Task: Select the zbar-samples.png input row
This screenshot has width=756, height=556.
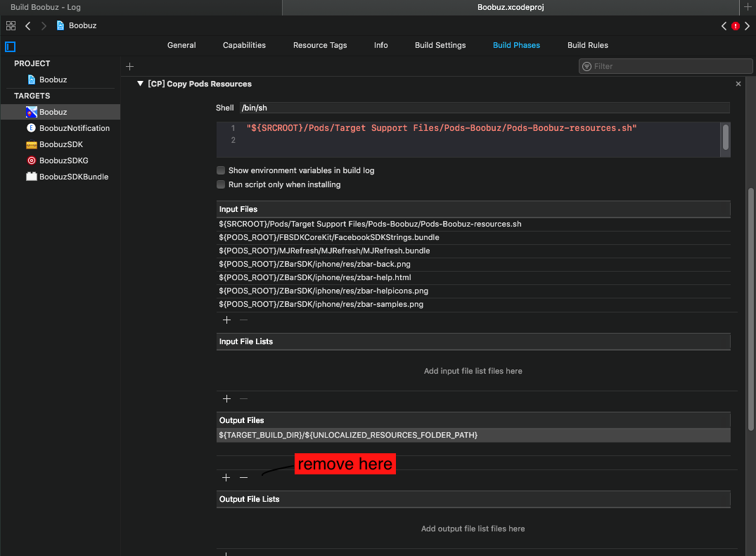Action: point(473,305)
